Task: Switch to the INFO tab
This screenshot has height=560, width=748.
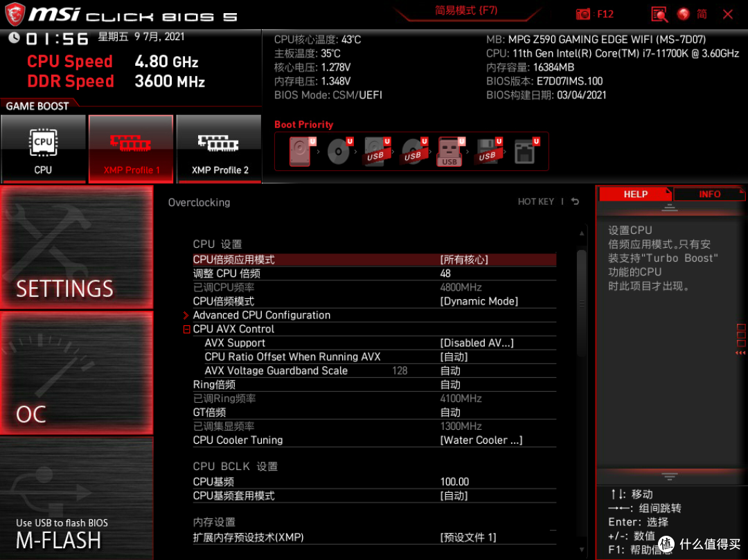Action: 709,195
